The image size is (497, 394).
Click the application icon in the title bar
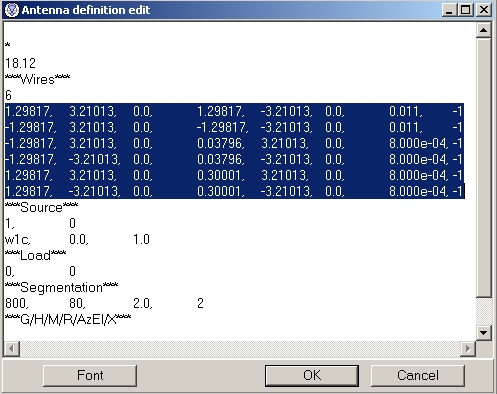click(x=12, y=10)
